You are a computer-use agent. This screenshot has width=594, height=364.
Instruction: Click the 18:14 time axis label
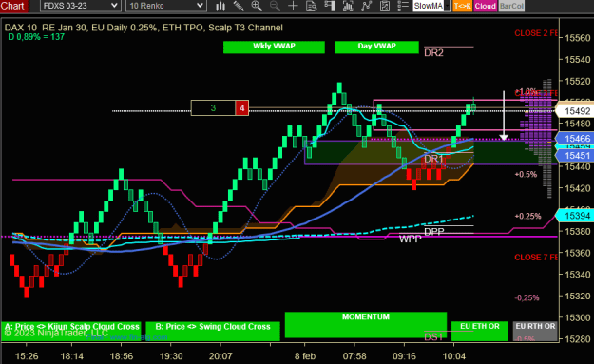point(71,356)
